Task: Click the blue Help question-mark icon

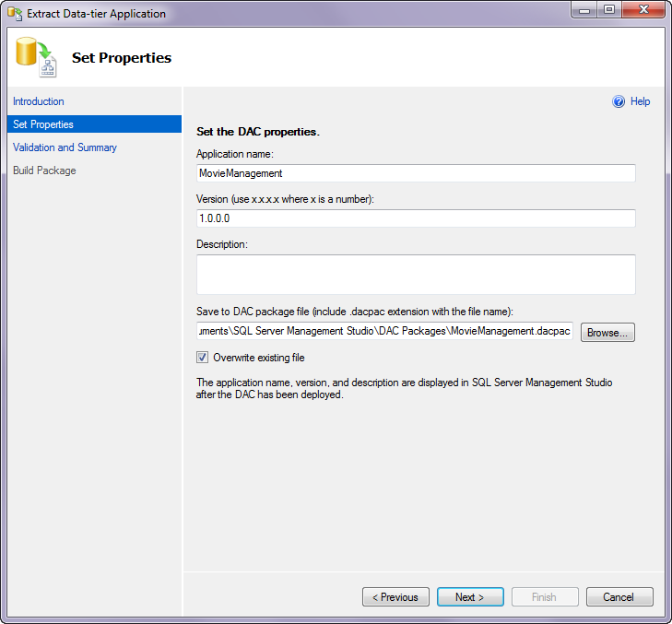Action: point(619,101)
